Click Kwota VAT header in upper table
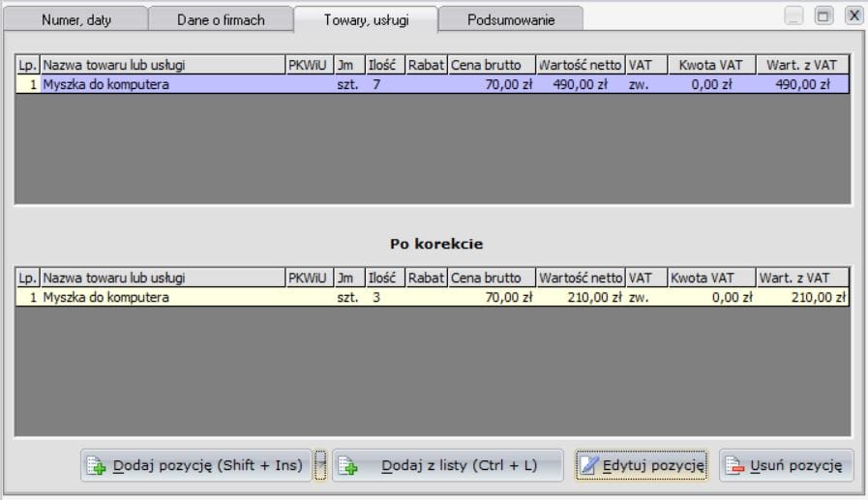Image resolution: width=868 pixels, height=500 pixels. [710, 65]
